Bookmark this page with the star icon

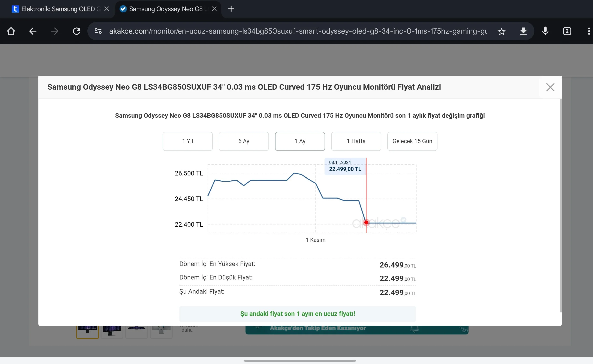point(502,31)
